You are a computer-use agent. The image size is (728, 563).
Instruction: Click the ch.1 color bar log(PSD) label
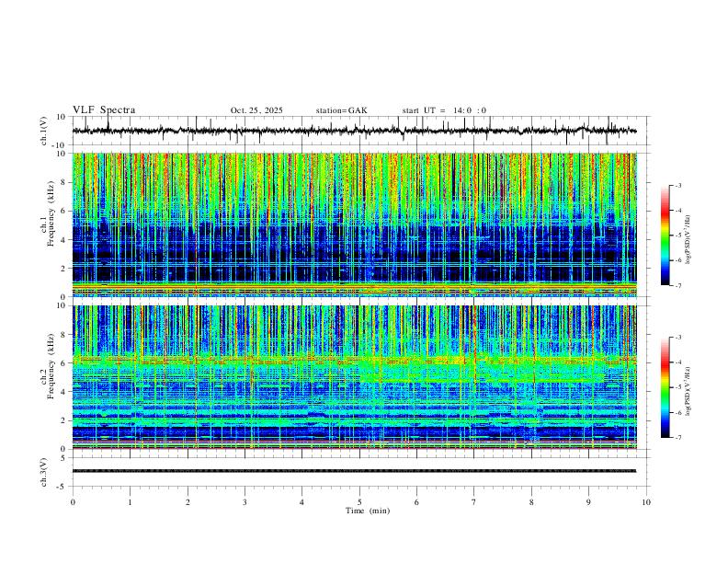tap(688, 240)
